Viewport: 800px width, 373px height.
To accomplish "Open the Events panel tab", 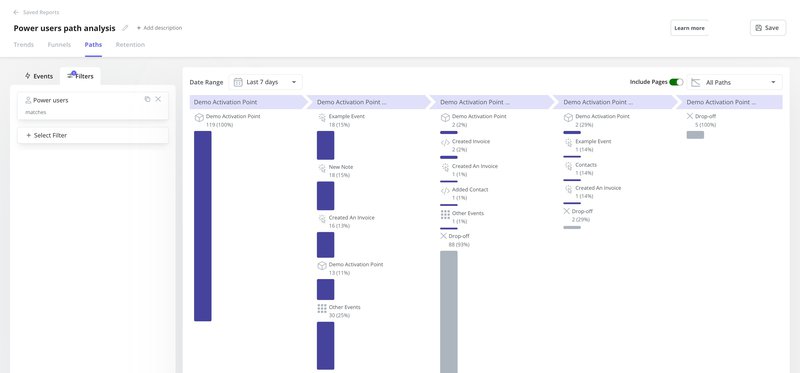I will pyautogui.click(x=39, y=76).
